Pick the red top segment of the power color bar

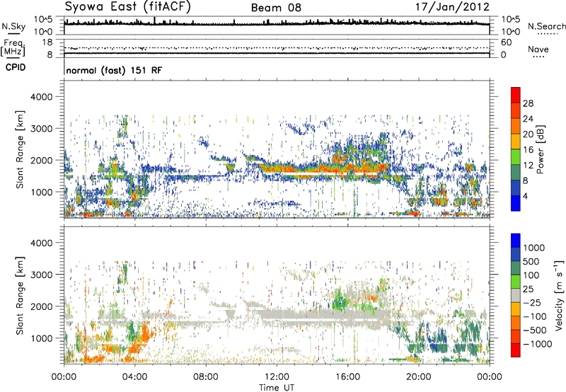(516, 96)
